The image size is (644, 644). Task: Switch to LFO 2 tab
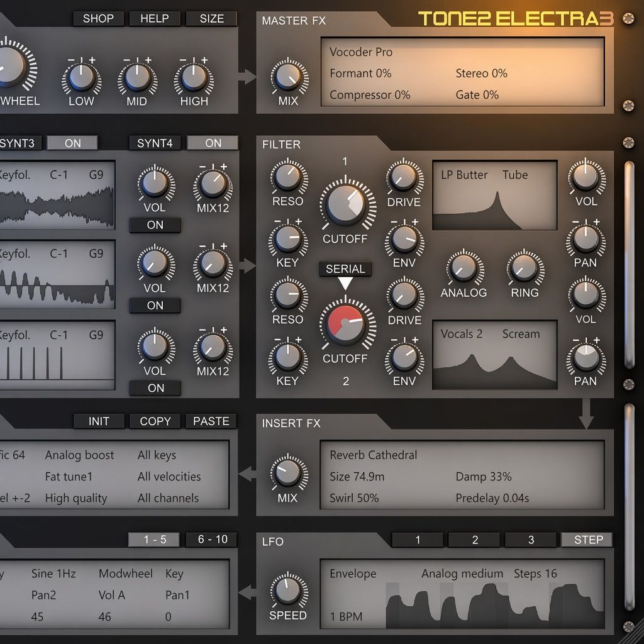tap(474, 540)
